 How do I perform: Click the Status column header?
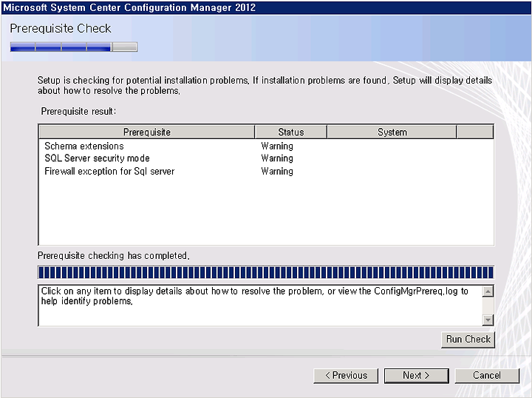(291, 132)
